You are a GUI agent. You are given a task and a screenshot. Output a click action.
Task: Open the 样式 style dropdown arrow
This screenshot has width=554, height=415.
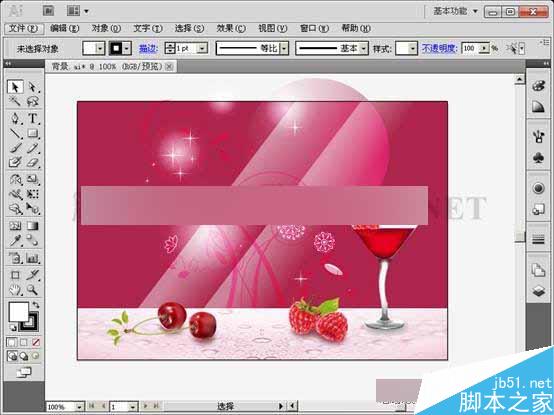(413, 48)
